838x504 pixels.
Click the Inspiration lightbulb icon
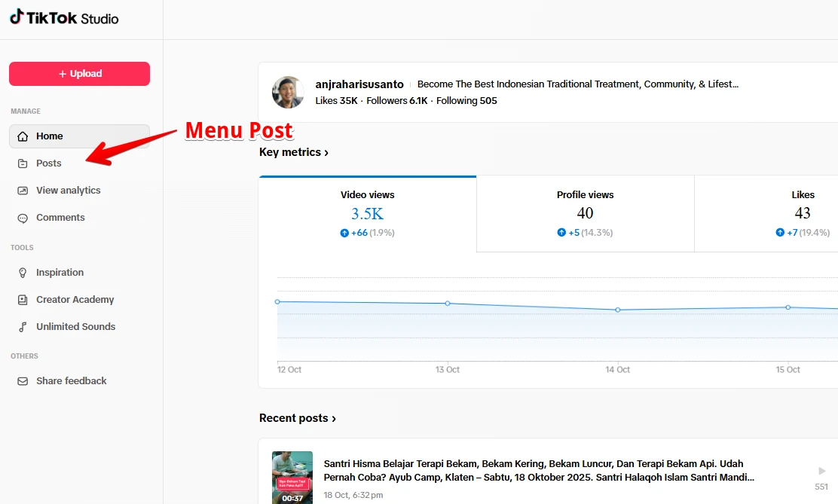23,273
